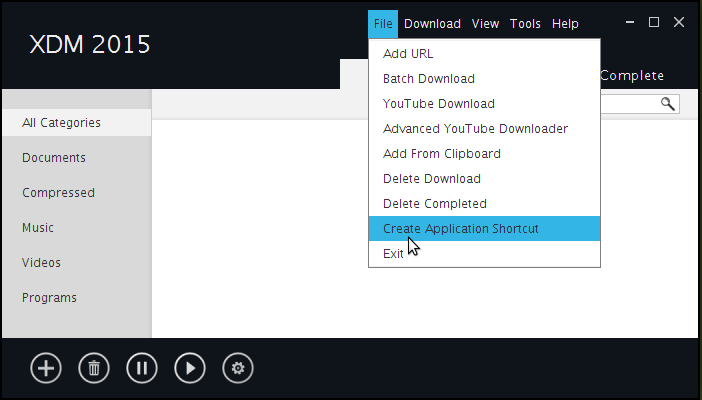Select Create Application Shortcut
This screenshot has width=702, height=400.
(484, 228)
